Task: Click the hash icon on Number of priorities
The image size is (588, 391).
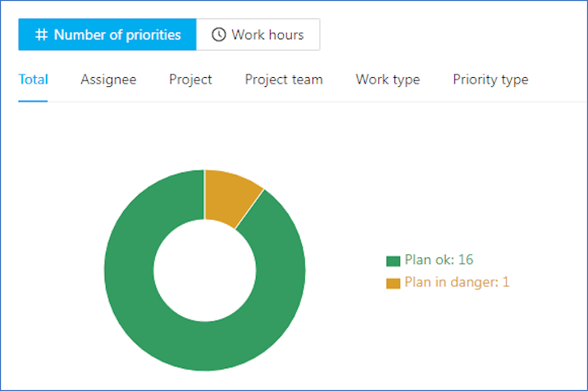Action: tap(41, 34)
